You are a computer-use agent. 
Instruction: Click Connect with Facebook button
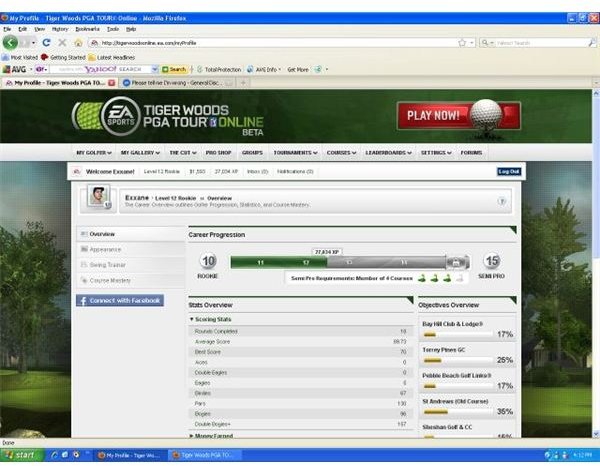point(120,301)
